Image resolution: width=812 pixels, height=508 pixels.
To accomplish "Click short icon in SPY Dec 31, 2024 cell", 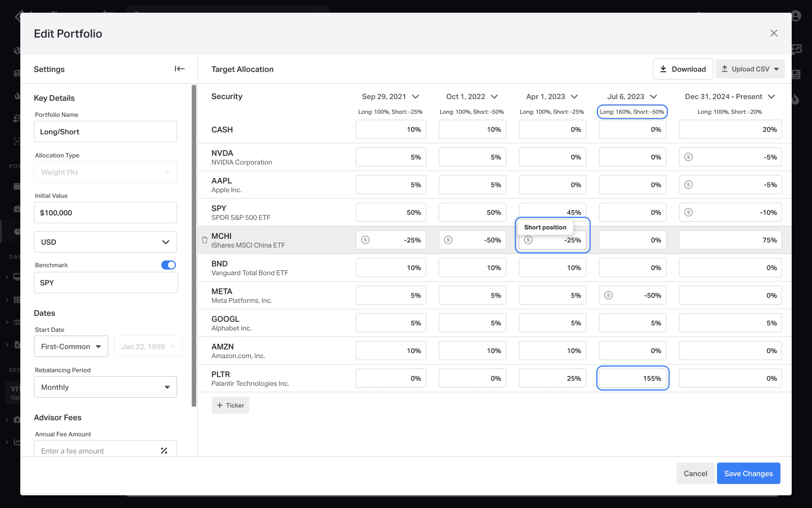I will point(689,212).
